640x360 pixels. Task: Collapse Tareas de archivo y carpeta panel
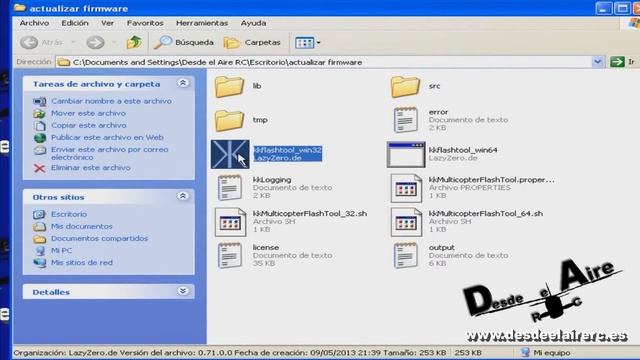pos(183,83)
